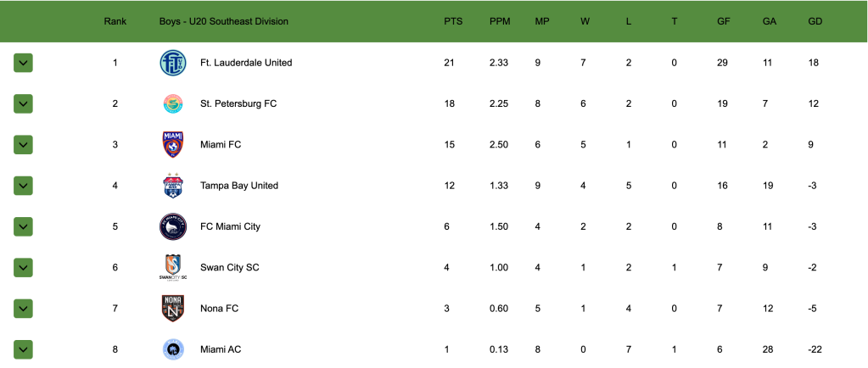The image size is (868, 368).
Task: Expand the Ft. Lauderdale United row details
Action: [x=23, y=63]
